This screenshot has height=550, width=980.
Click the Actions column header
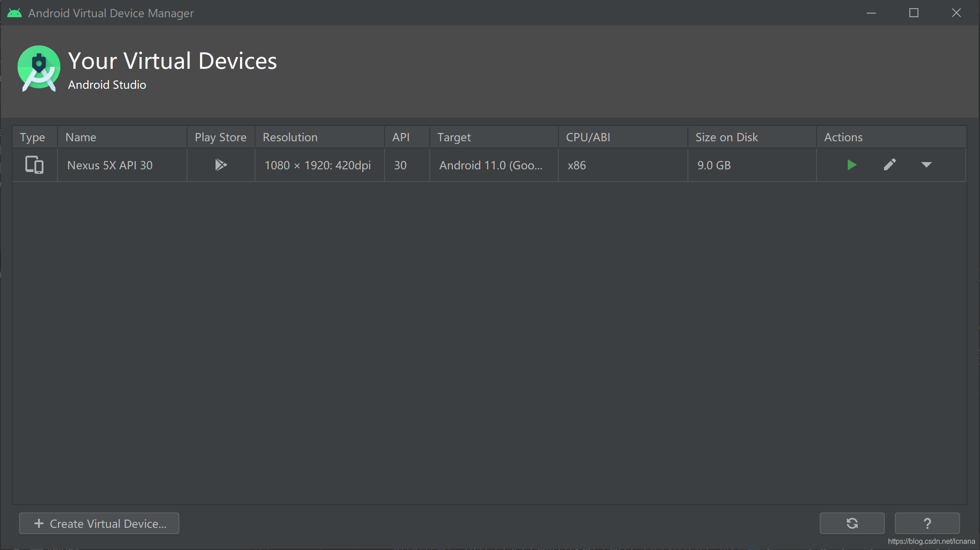click(891, 137)
